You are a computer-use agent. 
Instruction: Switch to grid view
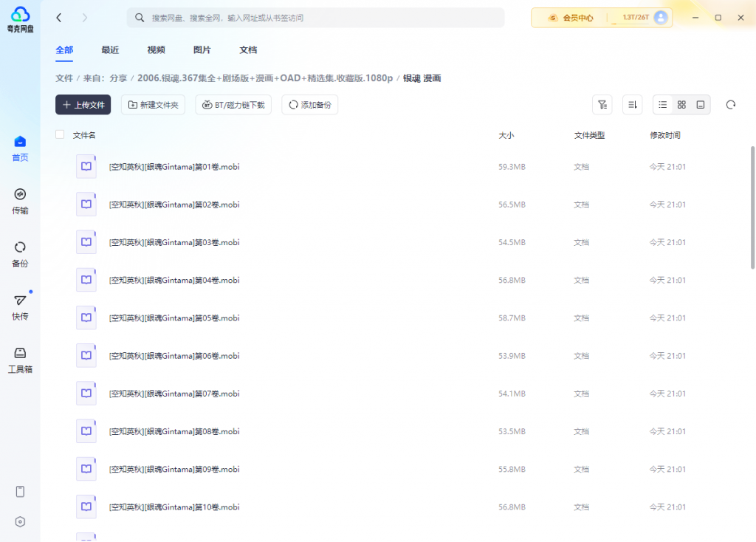coord(681,105)
